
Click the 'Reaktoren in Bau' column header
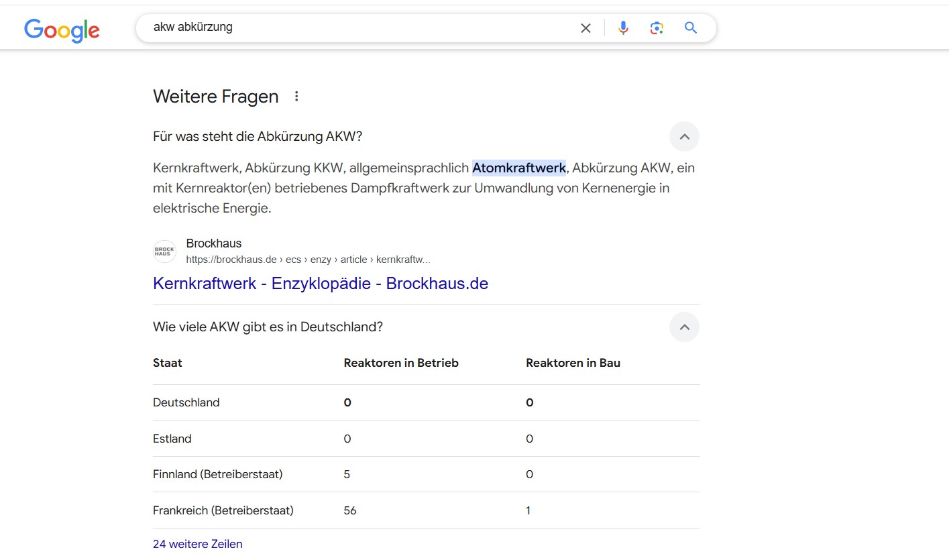pyautogui.click(x=573, y=363)
